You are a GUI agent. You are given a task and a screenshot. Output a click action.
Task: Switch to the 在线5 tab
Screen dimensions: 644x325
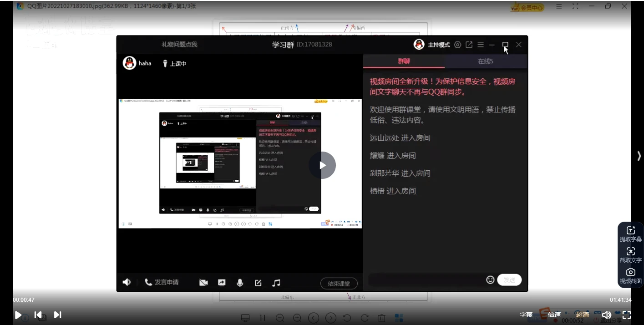(x=485, y=61)
